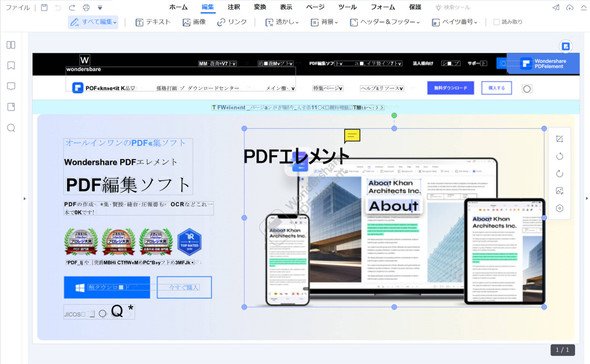This screenshot has height=364, width=590.
Task: Switch to the ホーム tab
Action: pos(178,7)
